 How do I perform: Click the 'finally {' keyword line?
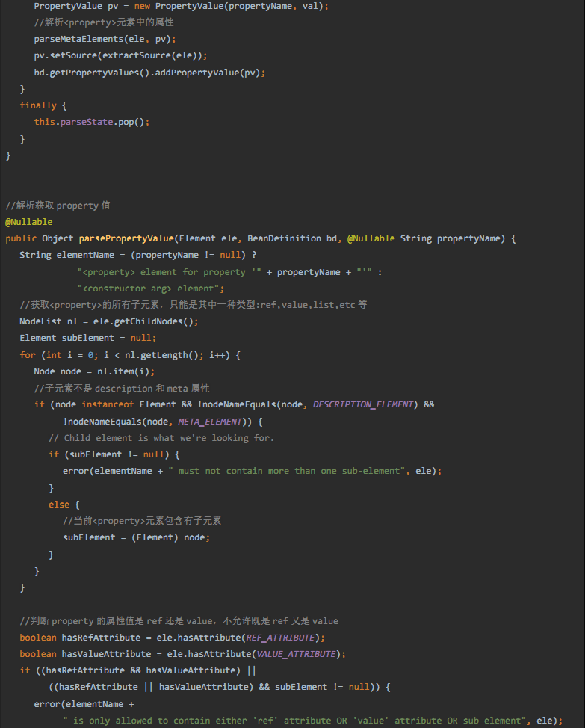tap(43, 105)
